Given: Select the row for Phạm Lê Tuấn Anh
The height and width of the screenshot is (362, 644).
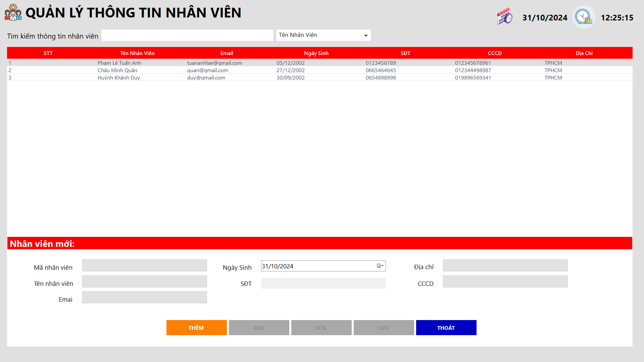Looking at the screenshot, I should click(x=319, y=63).
